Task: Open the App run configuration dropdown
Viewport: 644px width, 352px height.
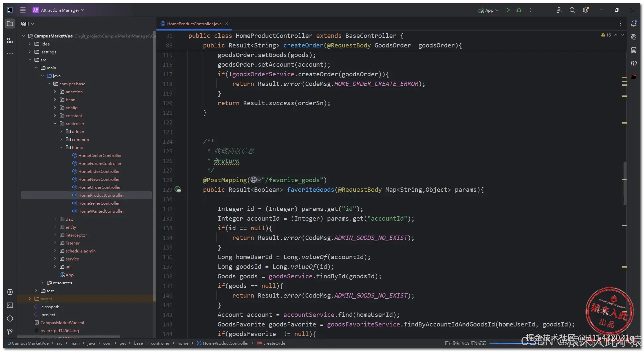Action: tap(488, 10)
